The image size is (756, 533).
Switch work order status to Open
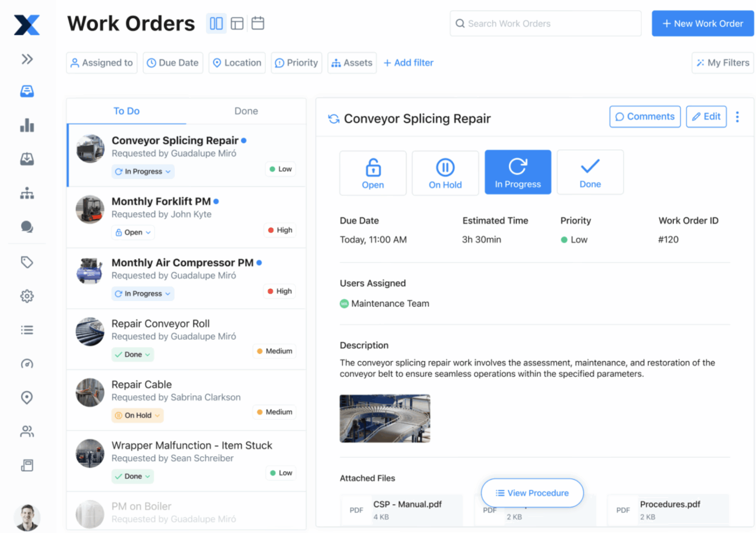373,173
